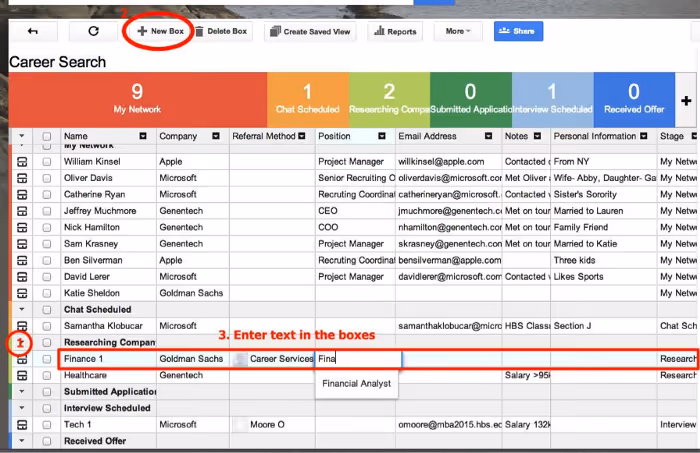Open the Position column header menu

pyautogui.click(x=382, y=136)
